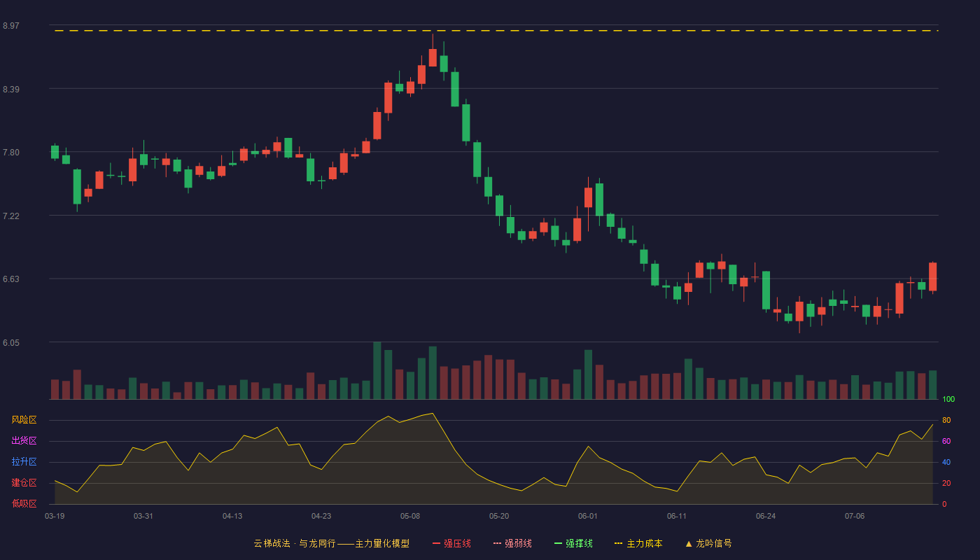
Task: Click the 06-11 date label
Action: click(x=677, y=516)
